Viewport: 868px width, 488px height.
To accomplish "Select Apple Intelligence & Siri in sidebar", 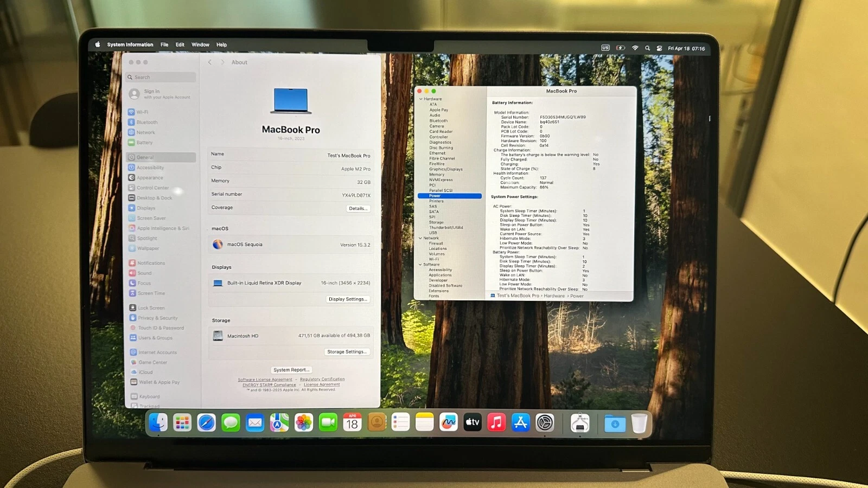I will pyautogui.click(x=161, y=228).
